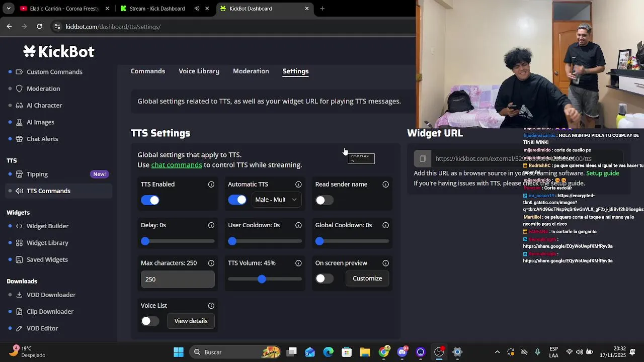Open Chat Alerts in the sidebar

[42, 139]
